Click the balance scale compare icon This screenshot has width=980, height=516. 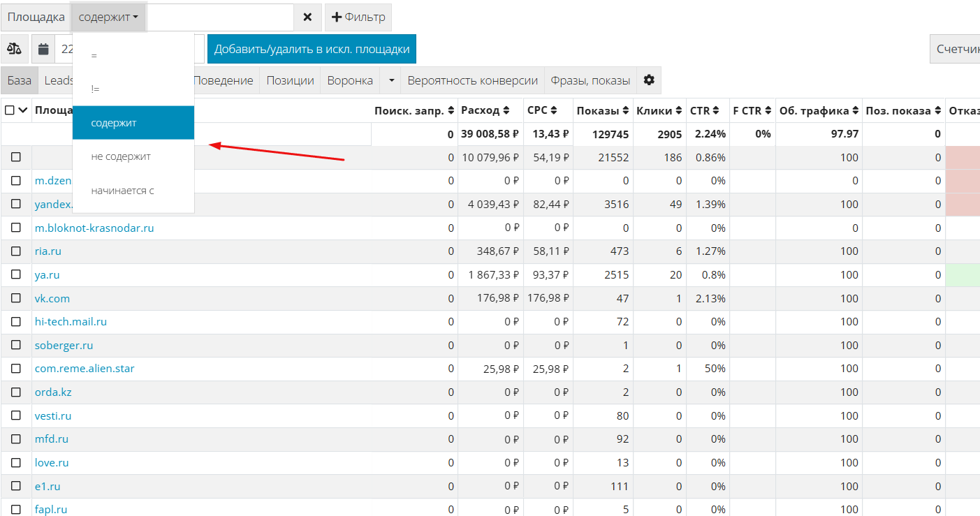pyautogui.click(x=14, y=49)
